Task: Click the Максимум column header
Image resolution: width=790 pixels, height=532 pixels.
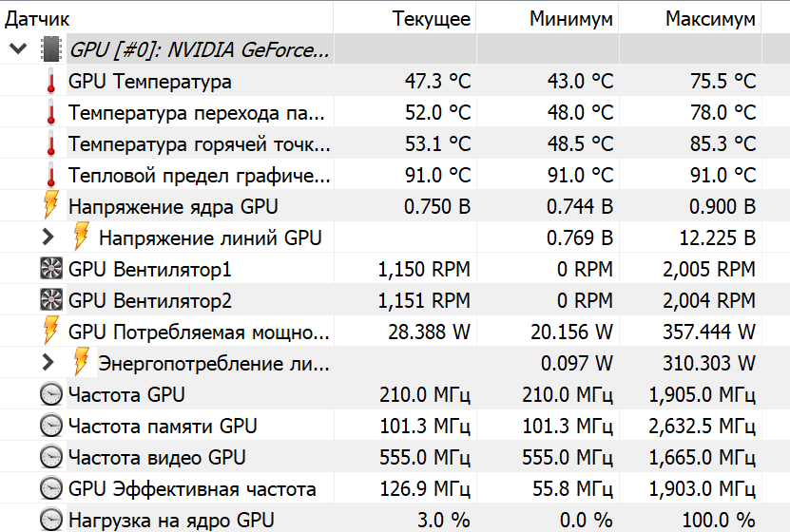Action: 710,18
